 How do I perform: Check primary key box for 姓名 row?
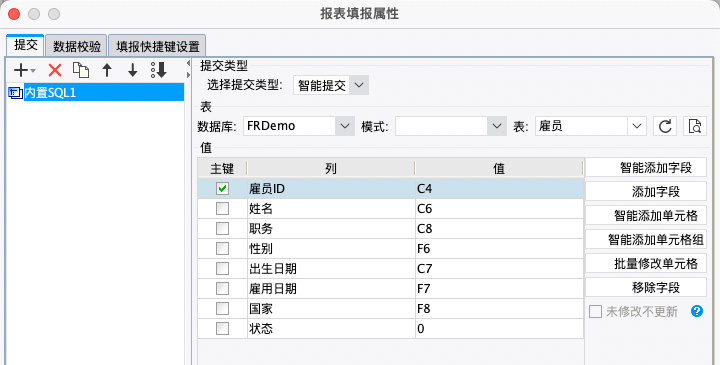click(x=222, y=208)
